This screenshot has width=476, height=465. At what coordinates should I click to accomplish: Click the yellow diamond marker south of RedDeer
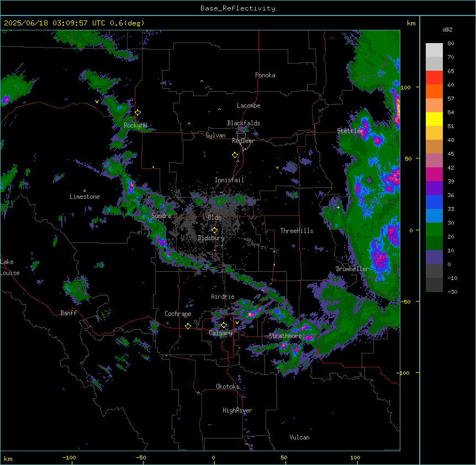click(235, 155)
